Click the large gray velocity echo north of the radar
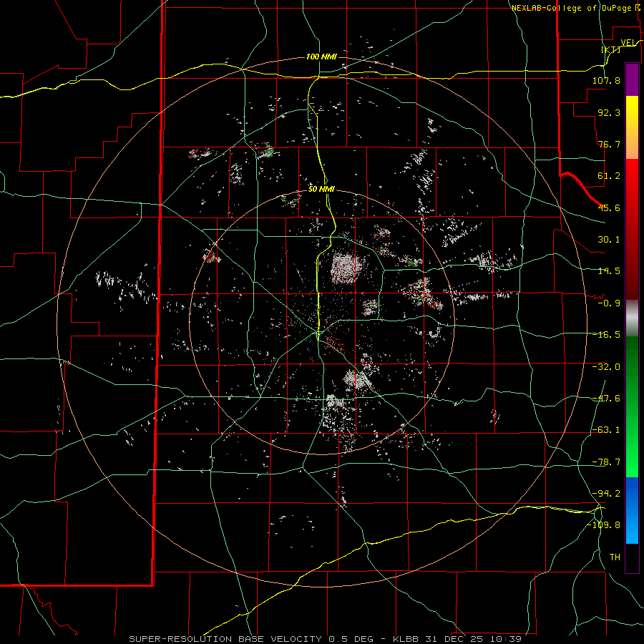 coord(346,268)
